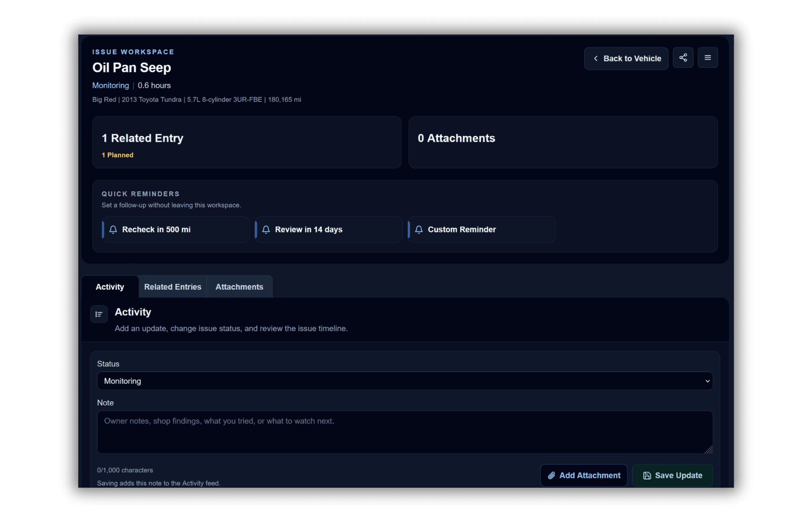This screenshot has width=812, height=522.
Task: Click the 'QUICK REMINDERS' heading
Action: pyautogui.click(x=140, y=194)
